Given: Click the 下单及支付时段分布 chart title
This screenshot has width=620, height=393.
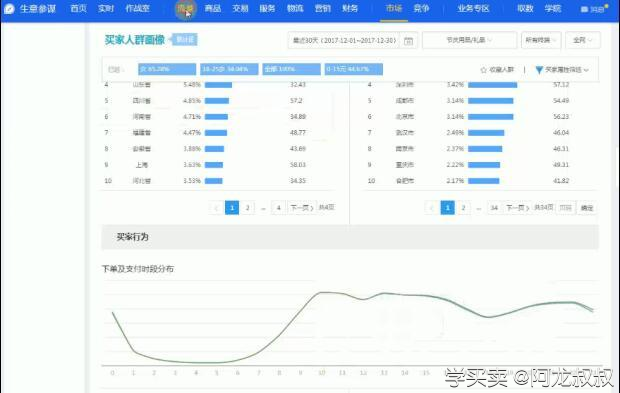Looking at the screenshot, I should click(138, 269).
